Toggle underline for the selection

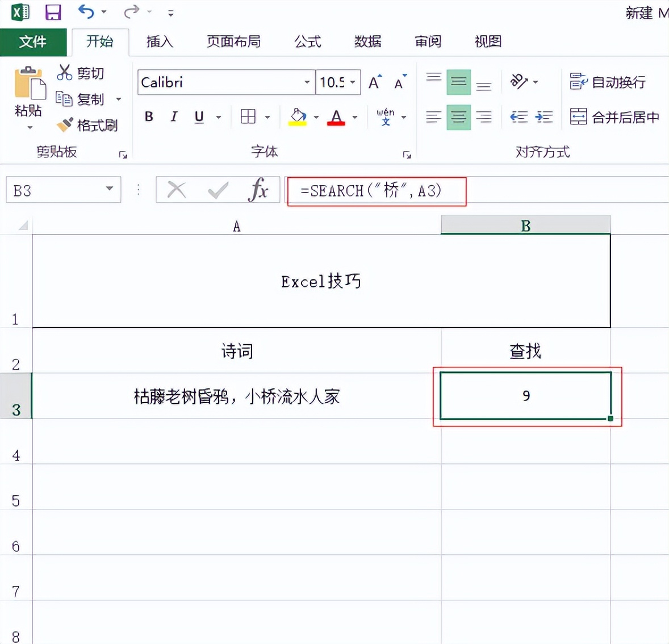coord(198,116)
